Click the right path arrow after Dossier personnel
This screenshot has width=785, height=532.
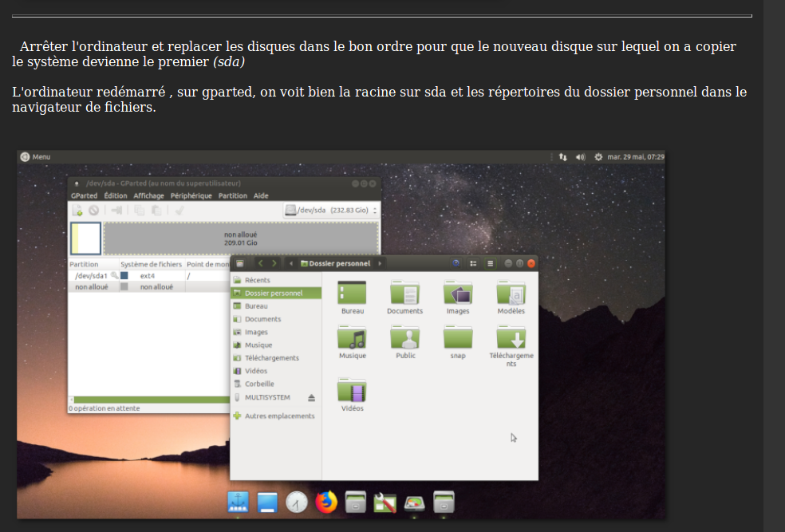(x=380, y=263)
